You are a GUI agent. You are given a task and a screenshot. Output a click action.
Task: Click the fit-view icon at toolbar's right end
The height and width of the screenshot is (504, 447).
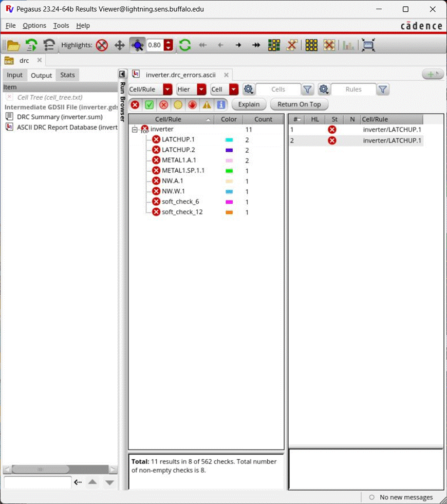(367, 45)
